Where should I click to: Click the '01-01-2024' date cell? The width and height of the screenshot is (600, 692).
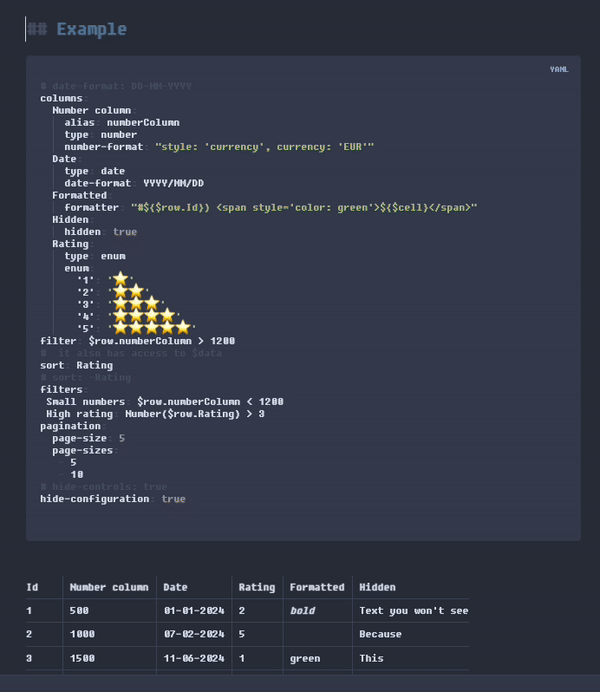point(194,611)
